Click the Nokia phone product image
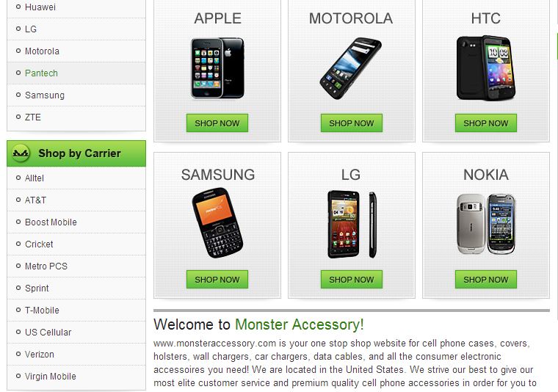Viewport: 558px width, 392px height. tap(486, 224)
